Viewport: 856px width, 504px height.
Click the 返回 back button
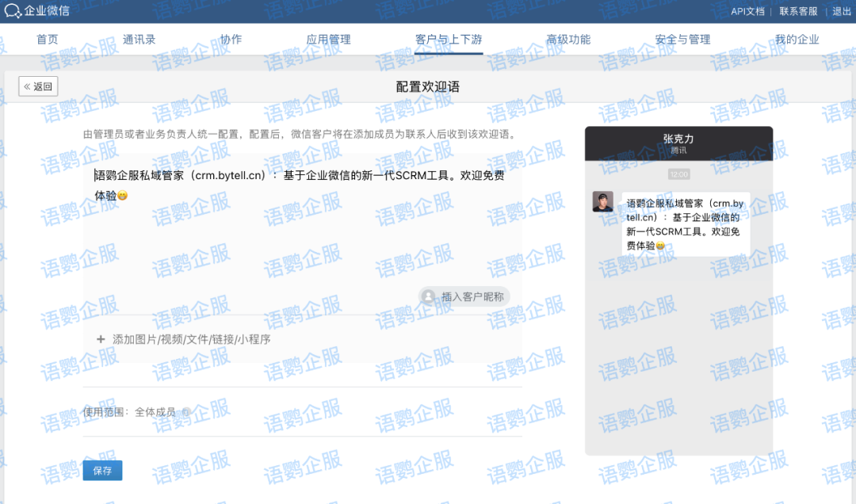(x=37, y=86)
